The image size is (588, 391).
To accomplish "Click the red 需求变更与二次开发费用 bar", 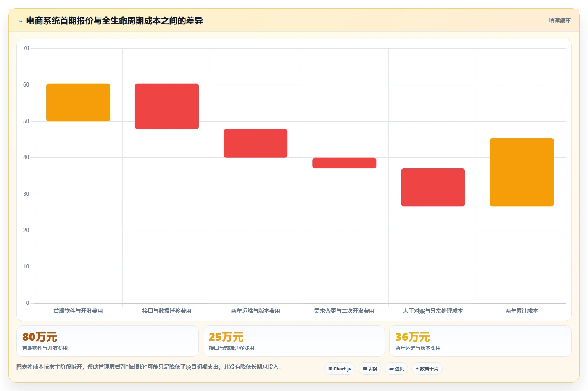I will (x=344, y=163).
